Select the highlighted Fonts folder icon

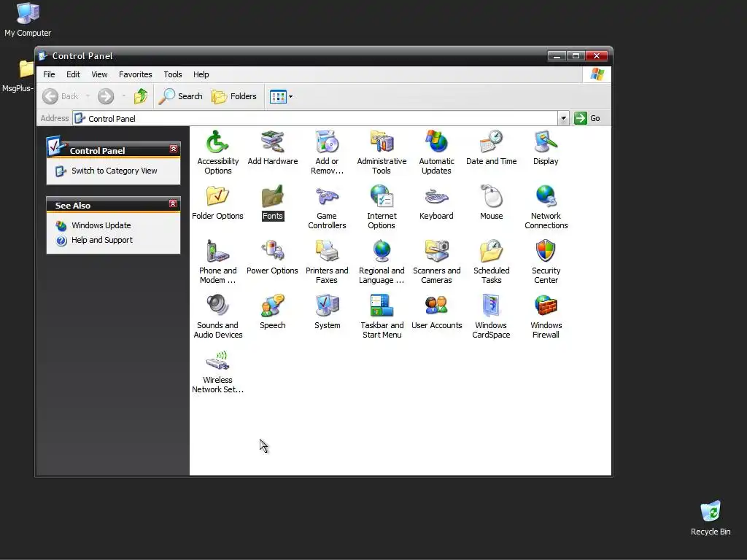point(273,197)
